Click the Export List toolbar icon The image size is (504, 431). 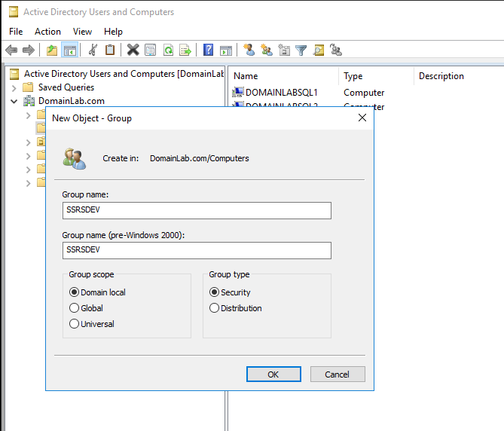pyautogui.click(x=185, y=50)
